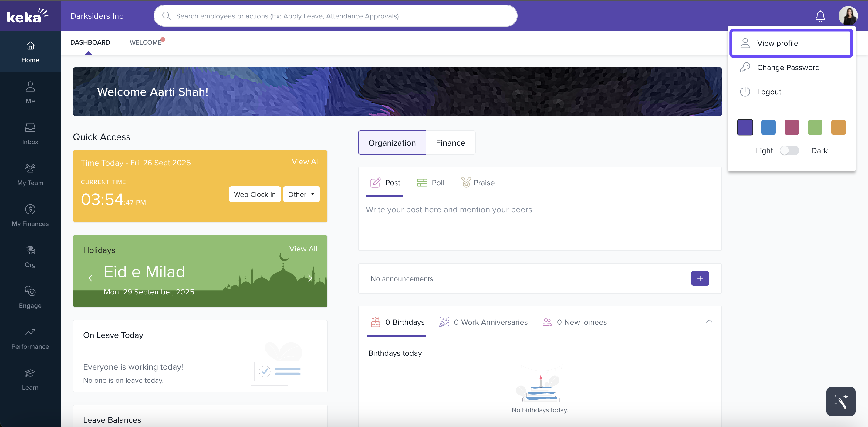Go to My Finances in sidebar
This screenshot has height=427, width=868.
click(30, 216)
